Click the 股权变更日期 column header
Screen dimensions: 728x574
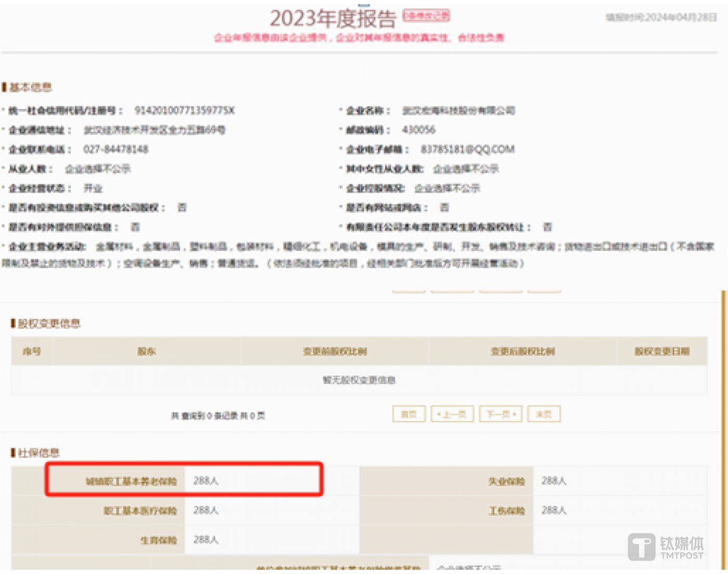(661, 352)
